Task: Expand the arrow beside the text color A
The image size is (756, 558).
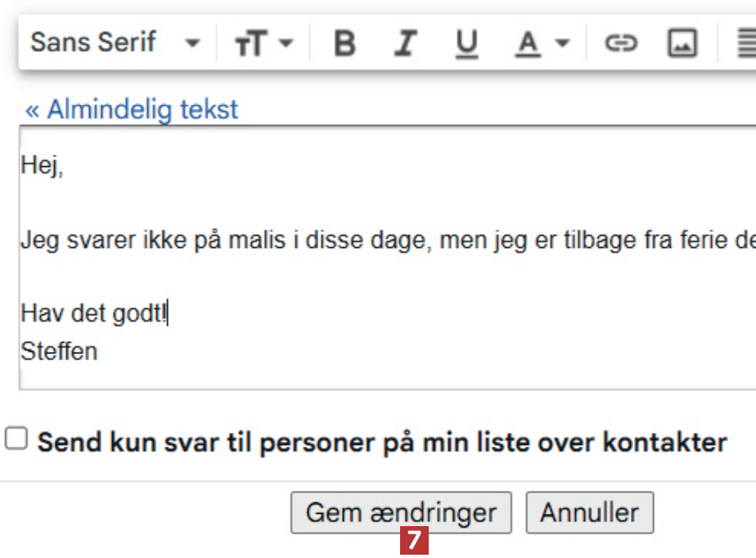Action: pos(562,43)
